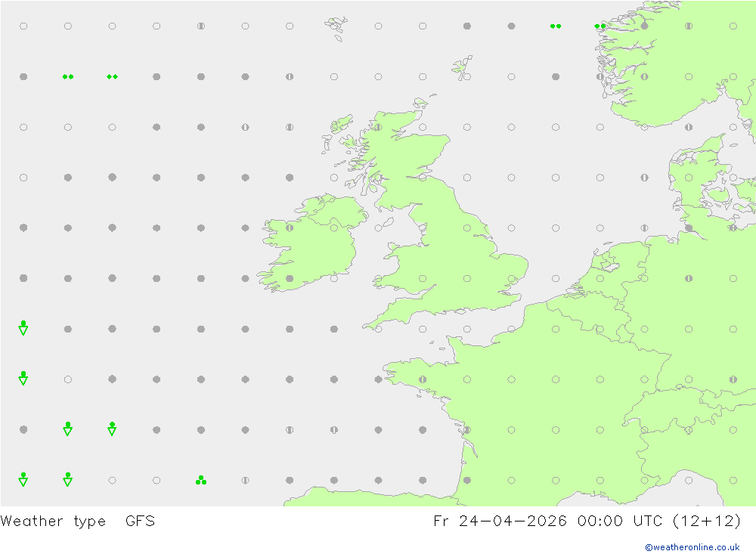This screenshot has width=756, height=554.
Task: Click the filled grey circle over southwest Ireland
Action: point(290,279)
